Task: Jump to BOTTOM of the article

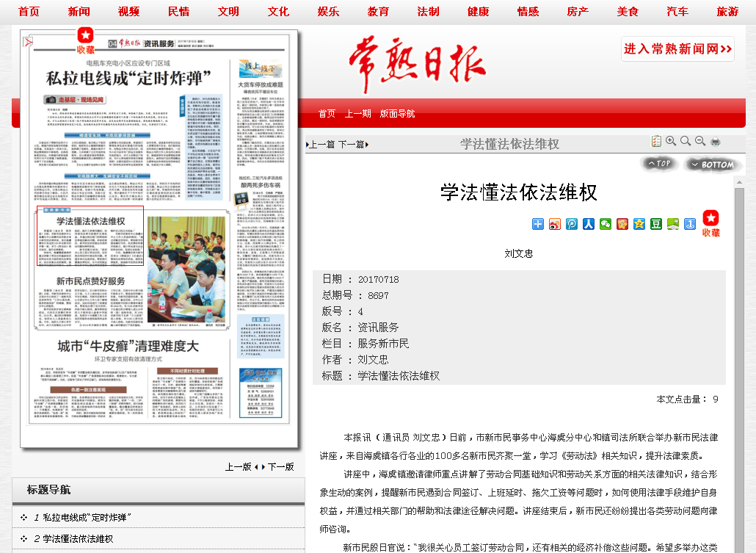Action: tap(713, 165)
